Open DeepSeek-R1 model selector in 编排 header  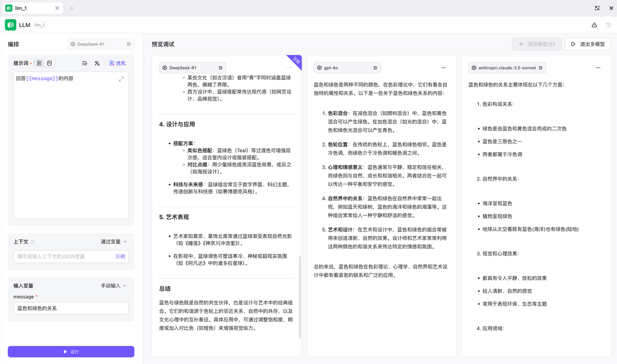coord(100,44)
